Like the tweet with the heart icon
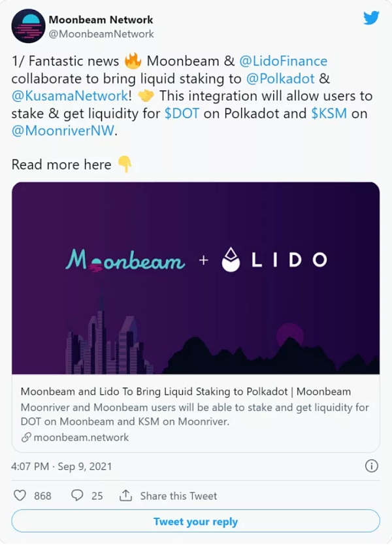 (x=20, y=495)
